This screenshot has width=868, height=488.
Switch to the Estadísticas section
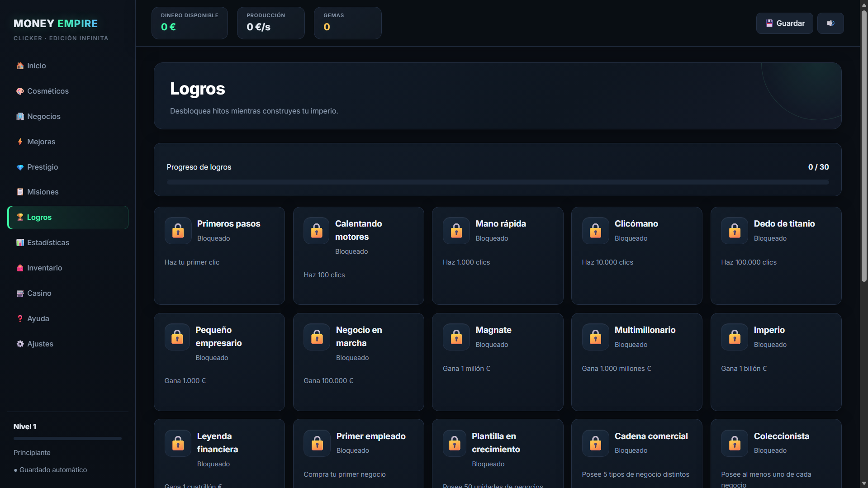click(x=68, y=243)
